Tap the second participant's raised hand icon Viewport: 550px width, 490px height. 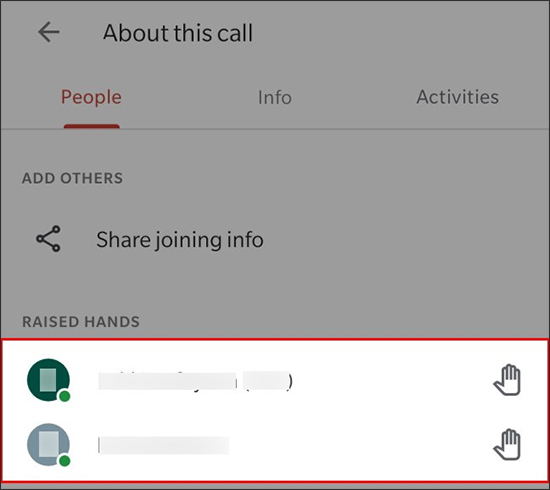[x=507, y=444]
